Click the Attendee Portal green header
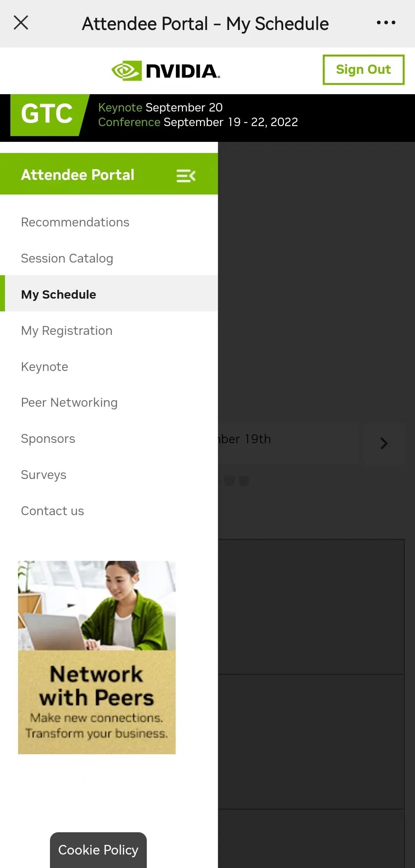Screen dimensions: 415x868 tap(78, 175)
